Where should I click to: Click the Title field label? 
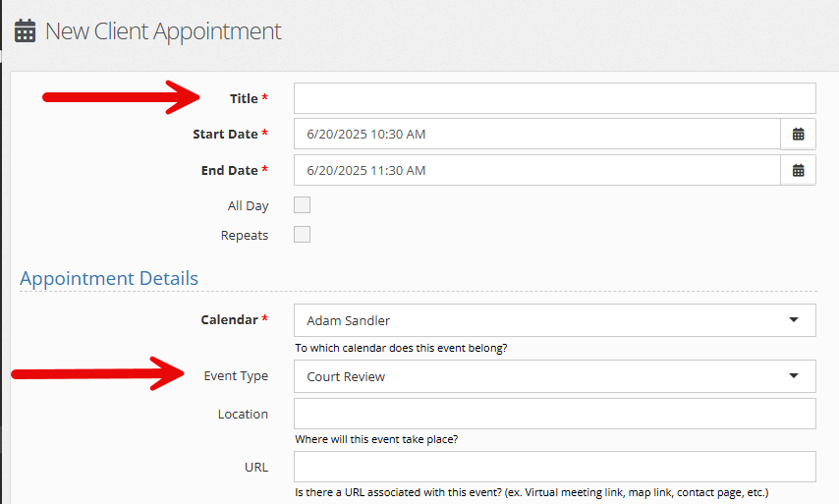[244, 98]
